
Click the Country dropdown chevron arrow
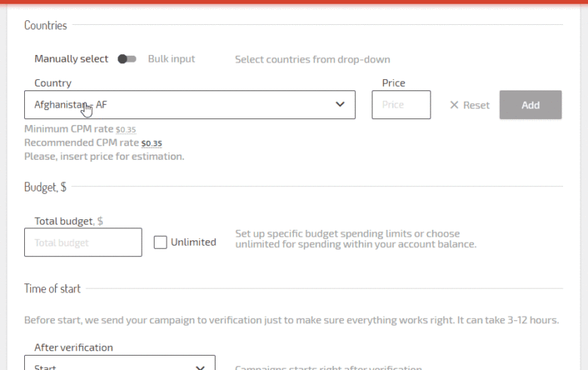point(339,105)
